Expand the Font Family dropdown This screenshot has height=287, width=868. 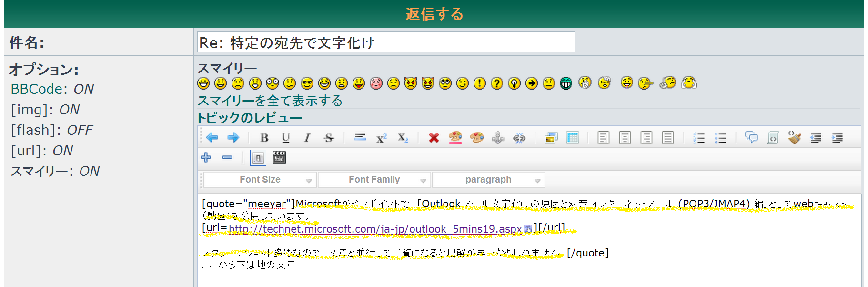(x=374, y=180)
